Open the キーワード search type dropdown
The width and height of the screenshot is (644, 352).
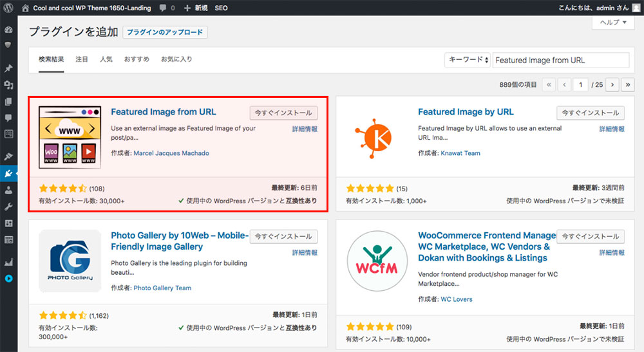pos(468,60)
